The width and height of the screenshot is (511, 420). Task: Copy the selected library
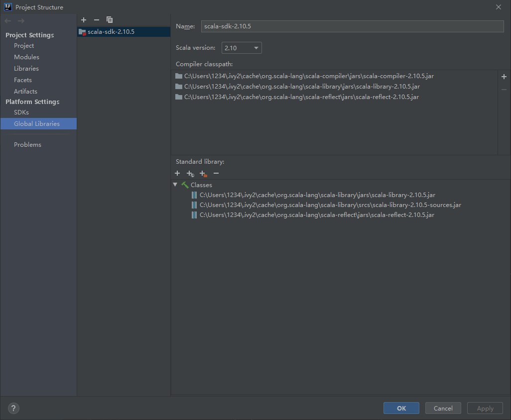click(110, 20)
